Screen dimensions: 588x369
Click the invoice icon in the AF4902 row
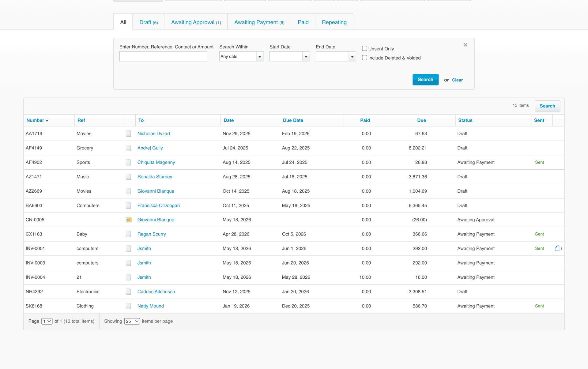(x=128, y=162)
